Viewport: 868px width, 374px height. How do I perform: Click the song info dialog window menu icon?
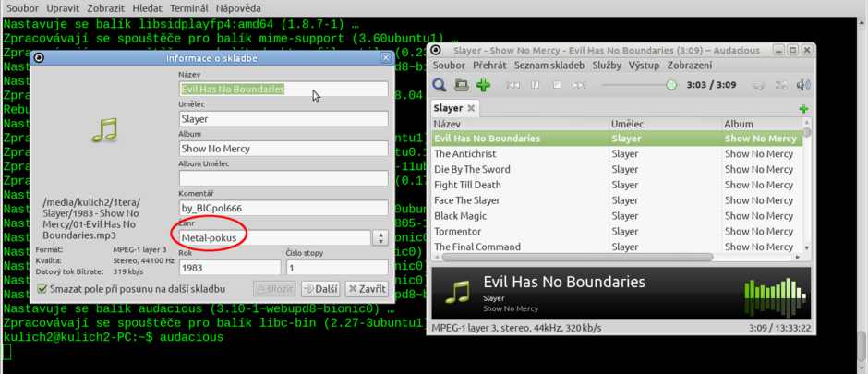pos(40,58)
